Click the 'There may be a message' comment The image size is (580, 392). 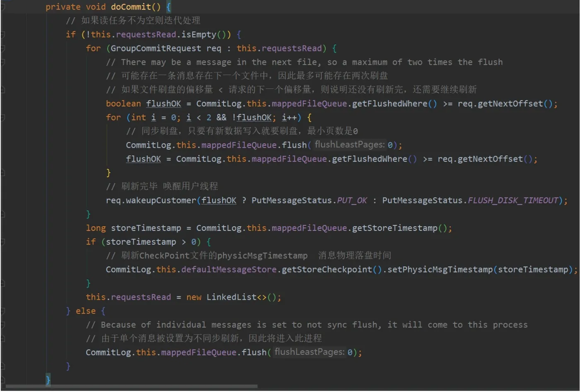[304, 62]
